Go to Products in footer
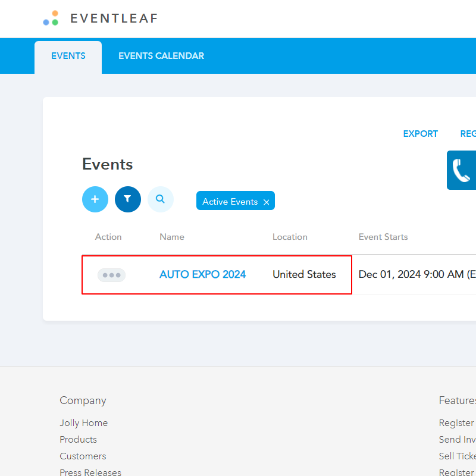476x476 pixels. (78, 440)
